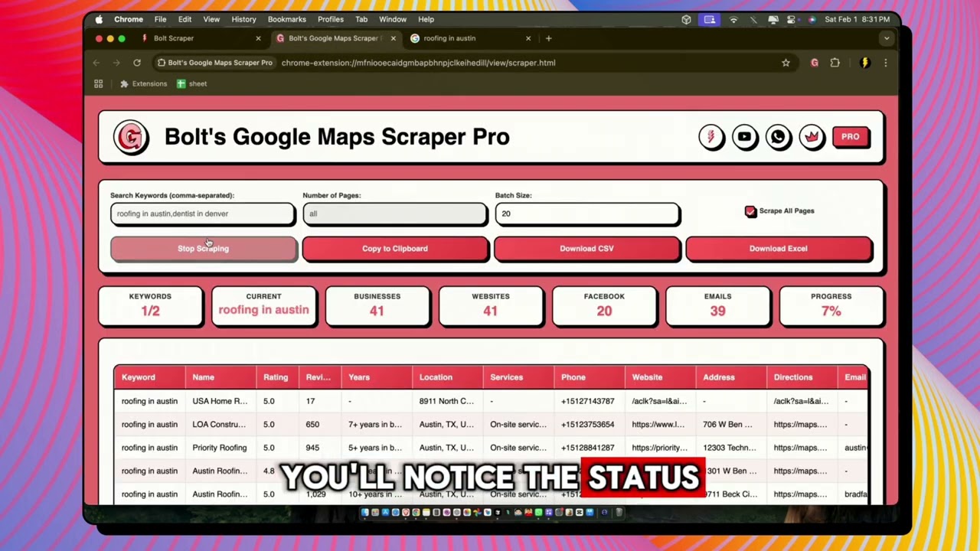The height and width of the screenshot is (551, 980).
Task: Toggle the Scrape All Pages checkbox
Action: pos(750,210)
